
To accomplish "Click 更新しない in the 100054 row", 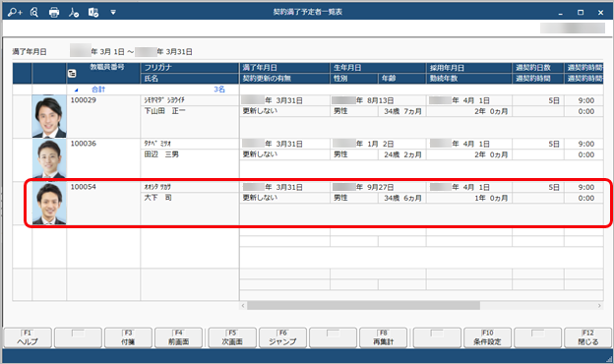I will (x=260, y=198).
